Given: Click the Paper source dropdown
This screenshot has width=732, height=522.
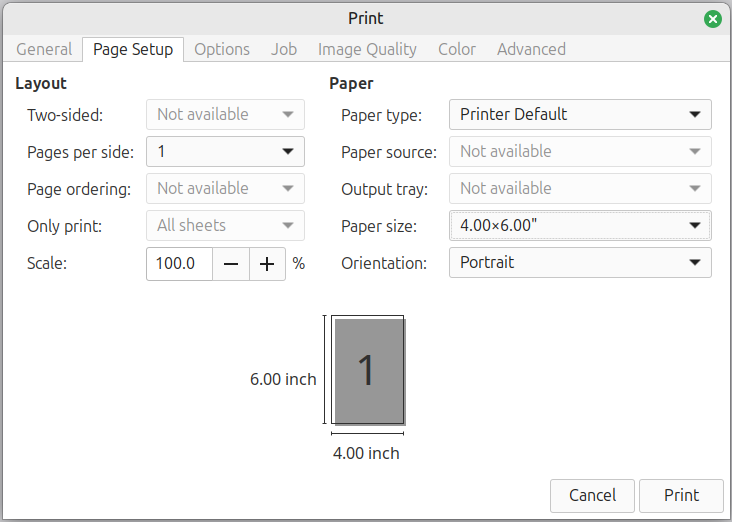Looking at the screenshot, I should pos(580,151).
